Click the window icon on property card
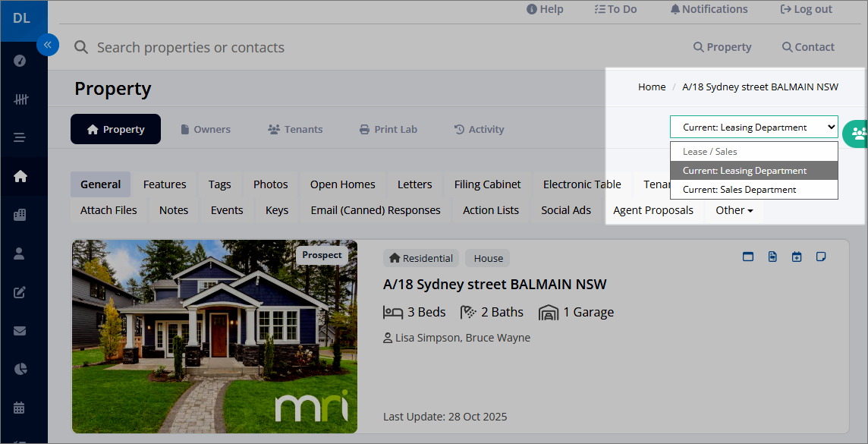 tap(748, 257)
